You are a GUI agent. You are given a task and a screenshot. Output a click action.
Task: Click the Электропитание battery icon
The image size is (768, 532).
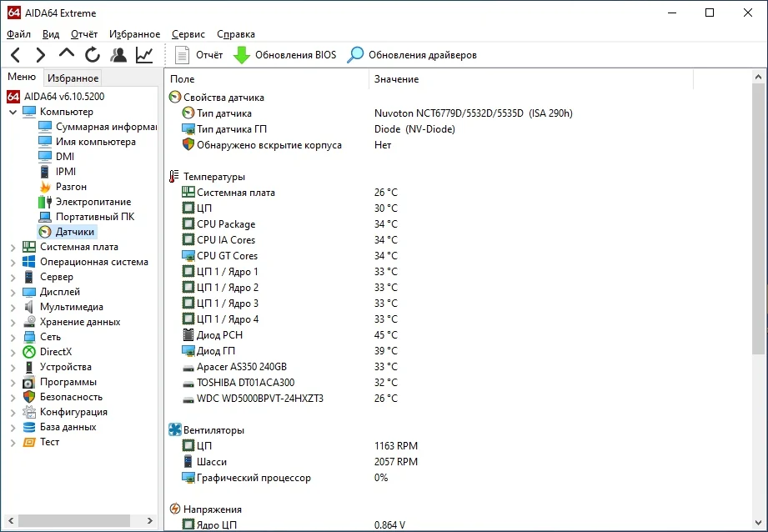[45, 201]
